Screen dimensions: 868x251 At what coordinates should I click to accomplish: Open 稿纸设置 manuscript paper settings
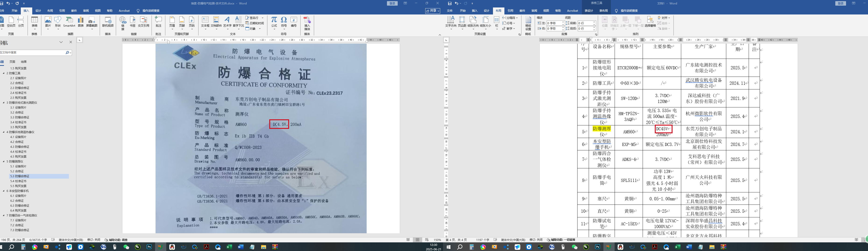click(528, 23)
